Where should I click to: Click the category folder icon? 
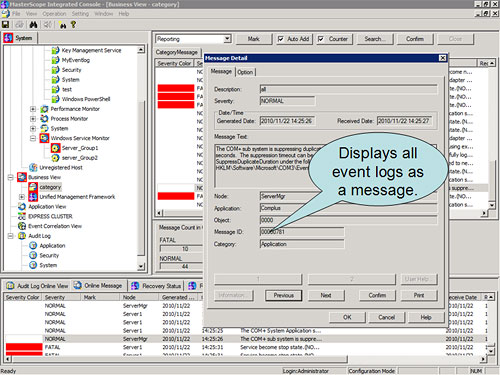click(x=33, y=187)
